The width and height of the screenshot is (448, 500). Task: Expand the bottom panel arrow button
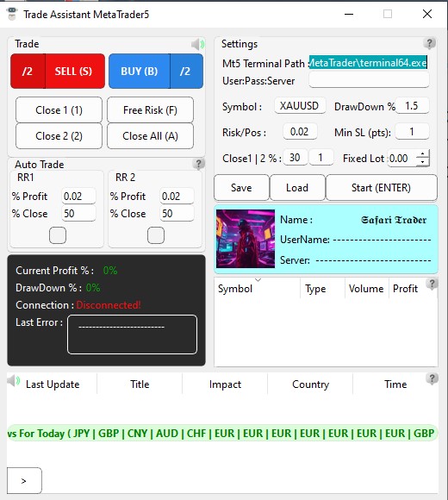[24, 480]
